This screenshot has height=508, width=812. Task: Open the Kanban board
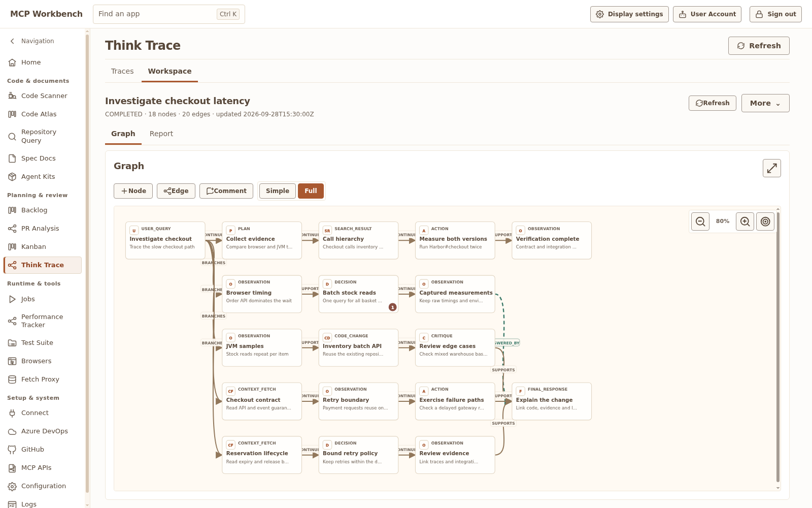43,247
